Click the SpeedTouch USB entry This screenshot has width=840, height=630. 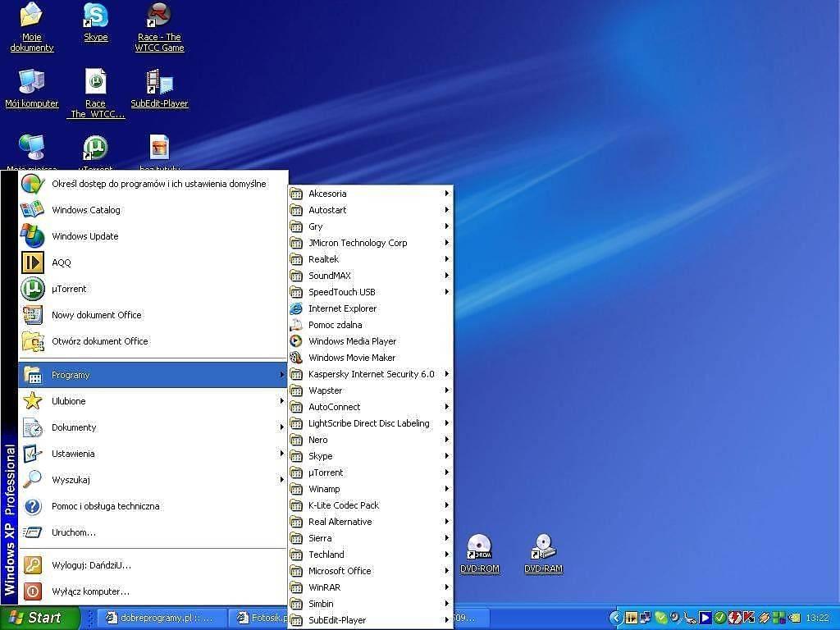pos(370,292)
